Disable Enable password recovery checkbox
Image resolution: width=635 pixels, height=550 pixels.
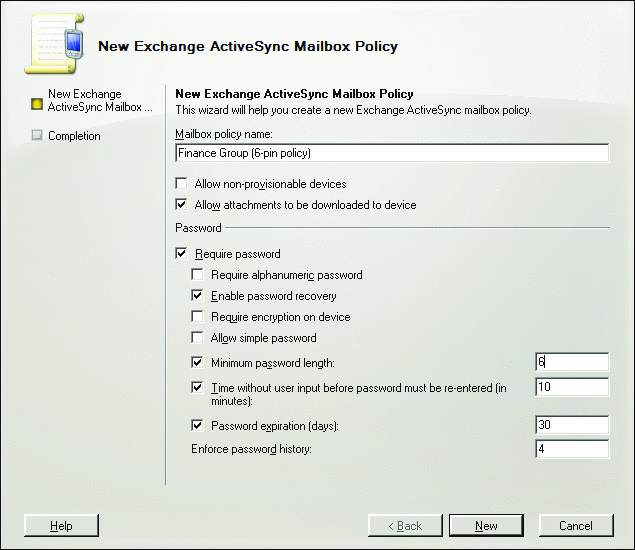click(x=197, y=295)
